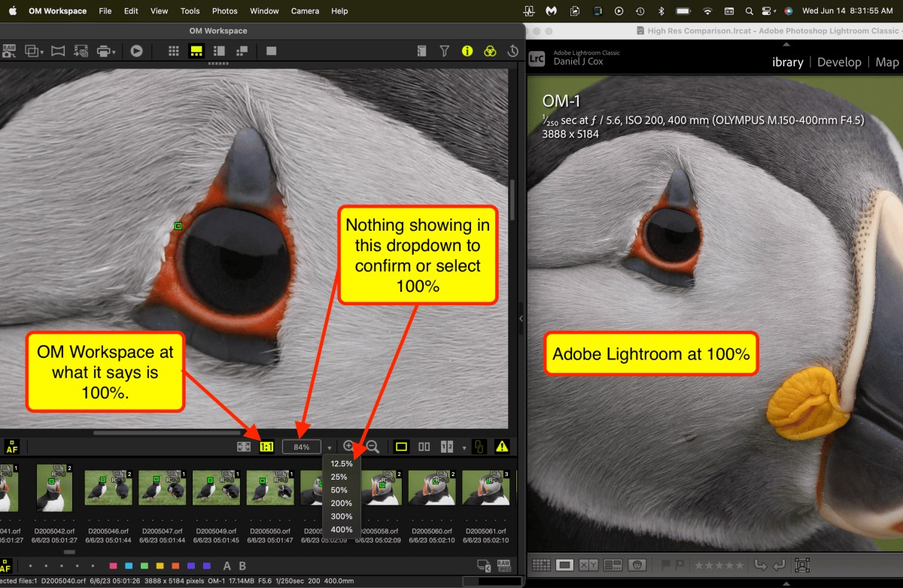Select the filmstrip view mode (highlighted yellow)
This screenshot has height=588, width=903.
click(x=196, y=51)
